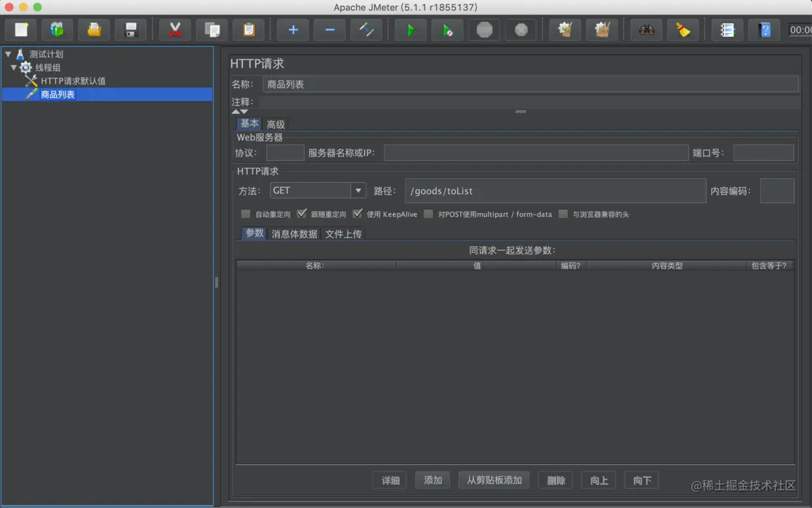Click the 协议 input field
812x508 pixels.
click(286, 153)
